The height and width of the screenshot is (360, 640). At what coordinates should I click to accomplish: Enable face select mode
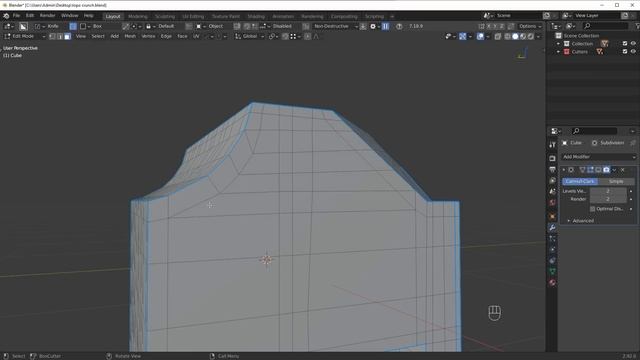point(68,36)
